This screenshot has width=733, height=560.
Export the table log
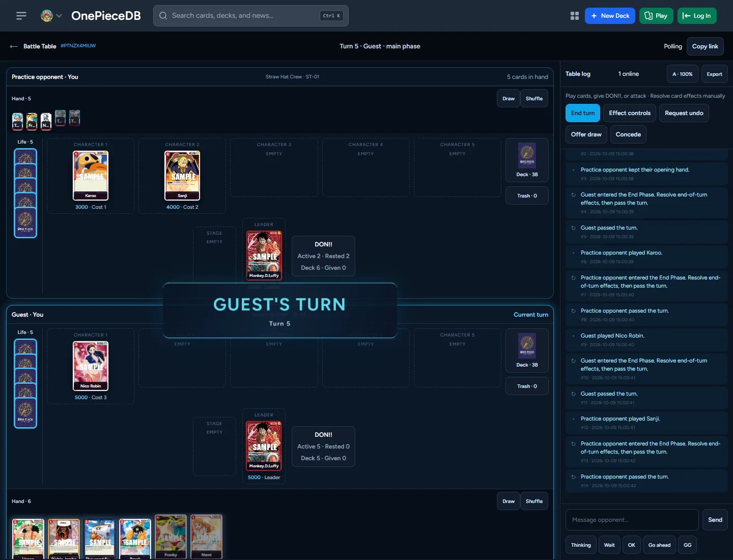coord(714,74)
